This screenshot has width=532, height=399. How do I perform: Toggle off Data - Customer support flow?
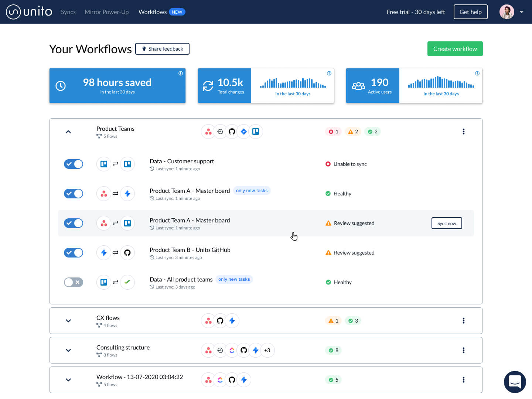coord(74,164)
